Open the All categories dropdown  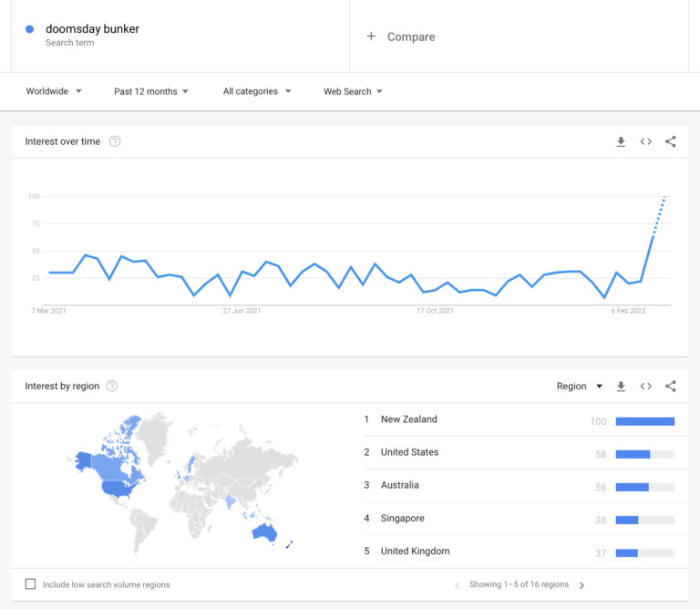tap(257, 91)
